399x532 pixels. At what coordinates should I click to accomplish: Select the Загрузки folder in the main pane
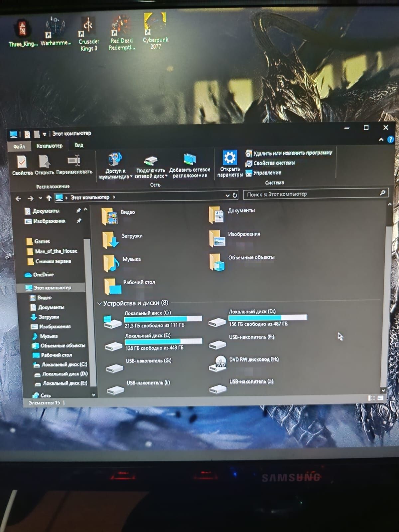[x=122, y=239]
